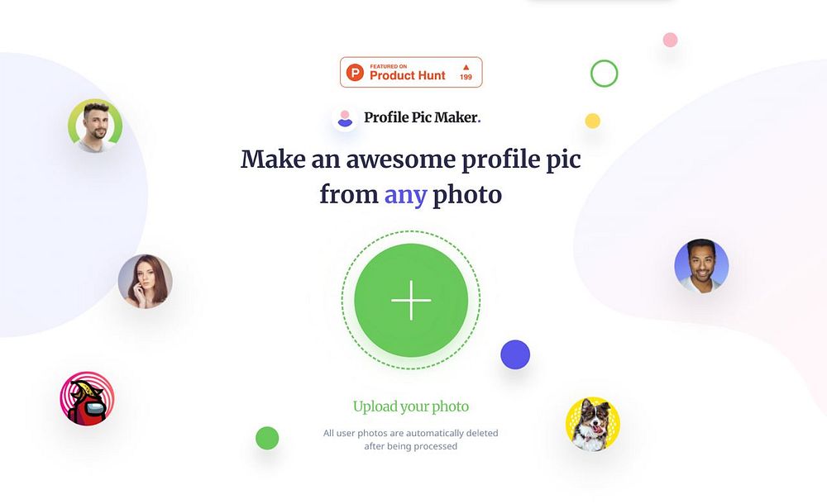Viewport: 827px width, 504px height.
Task: Click the Upload your photo text
Action: pos(411,407)
